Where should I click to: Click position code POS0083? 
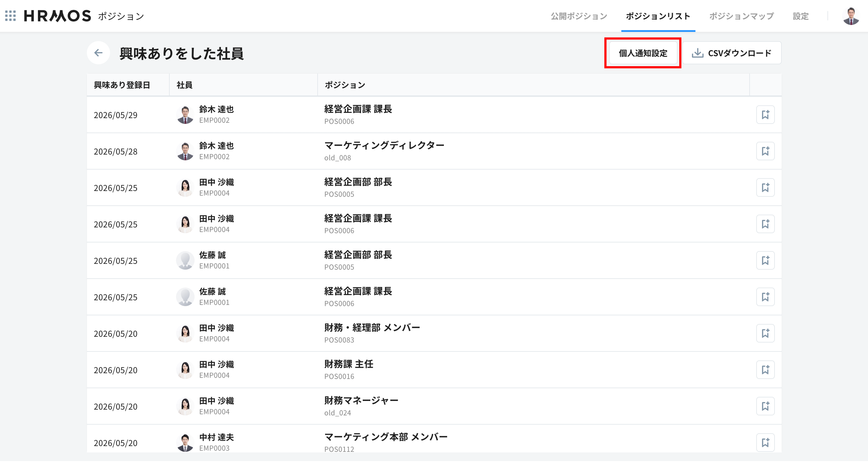pos(339,340)
